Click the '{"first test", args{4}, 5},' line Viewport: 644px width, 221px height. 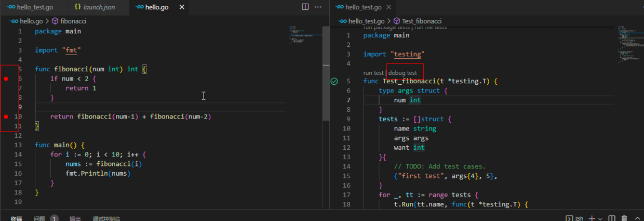tap(445, 176)
